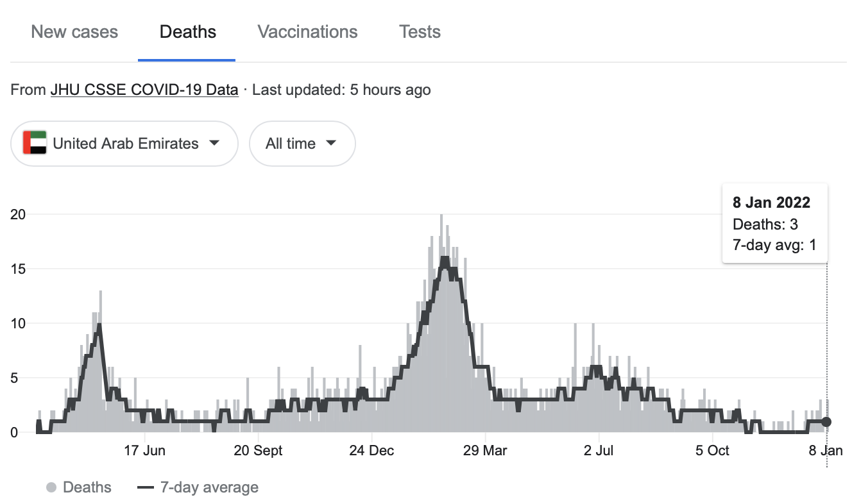The image size is (852, 504).
Task: Click the United Arab Emirates flag icon
Action: tap(35, 143)
